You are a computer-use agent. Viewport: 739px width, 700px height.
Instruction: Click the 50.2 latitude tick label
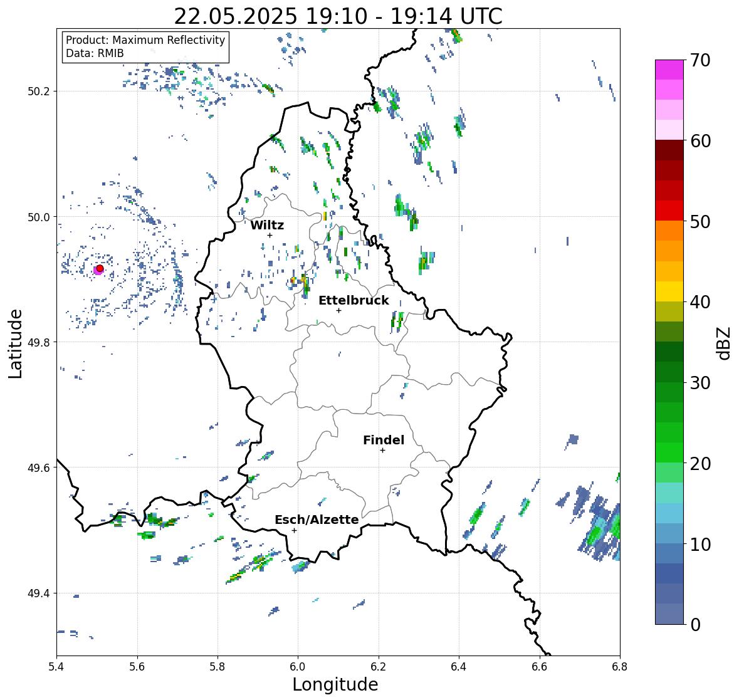tap(39, 91)
